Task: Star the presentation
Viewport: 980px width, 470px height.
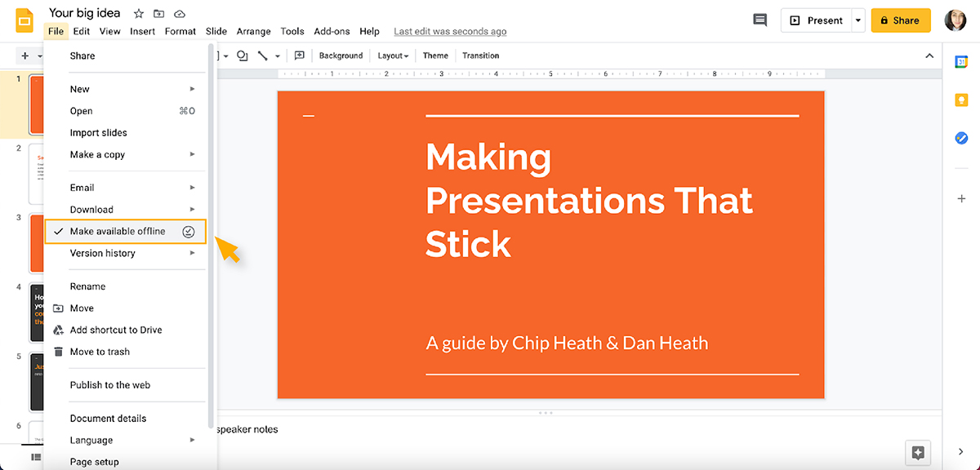Action: coord(137,13)
